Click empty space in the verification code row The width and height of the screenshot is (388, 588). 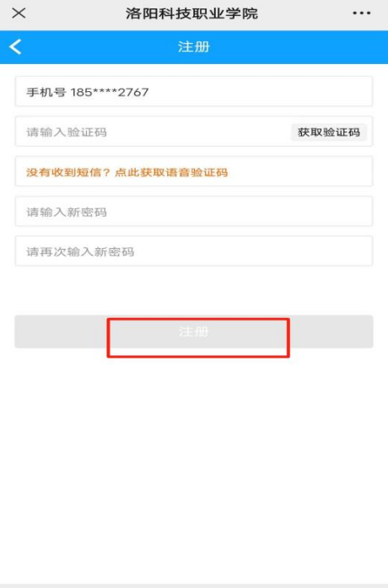click(x=199, y=132)
